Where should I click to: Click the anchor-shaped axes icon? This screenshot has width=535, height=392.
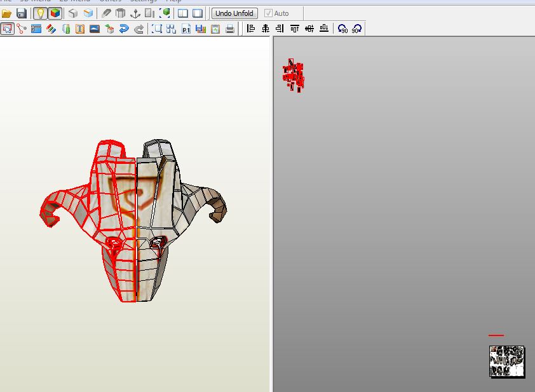[x=135, y=13]
